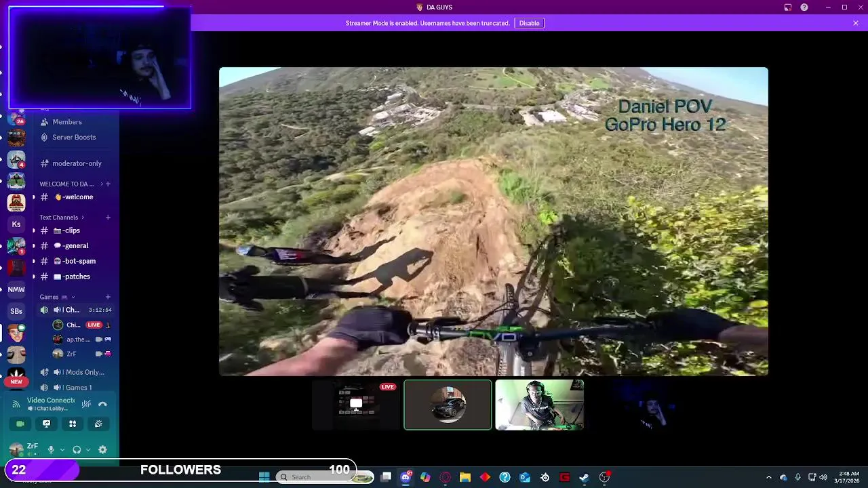This screenshot has height=488, width=868.
Task: Click the Windows taskbar Search box
Action: [x=325, y=477]
